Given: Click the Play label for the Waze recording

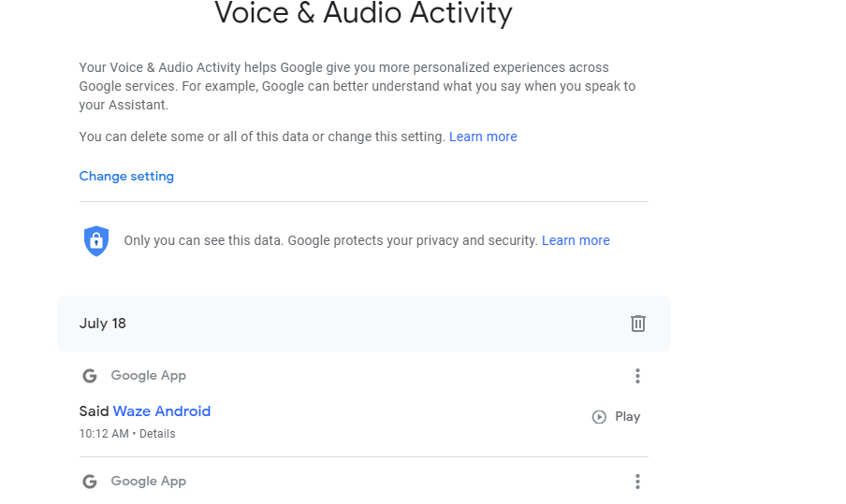Looking at the screenshot, I should [628, 417].
